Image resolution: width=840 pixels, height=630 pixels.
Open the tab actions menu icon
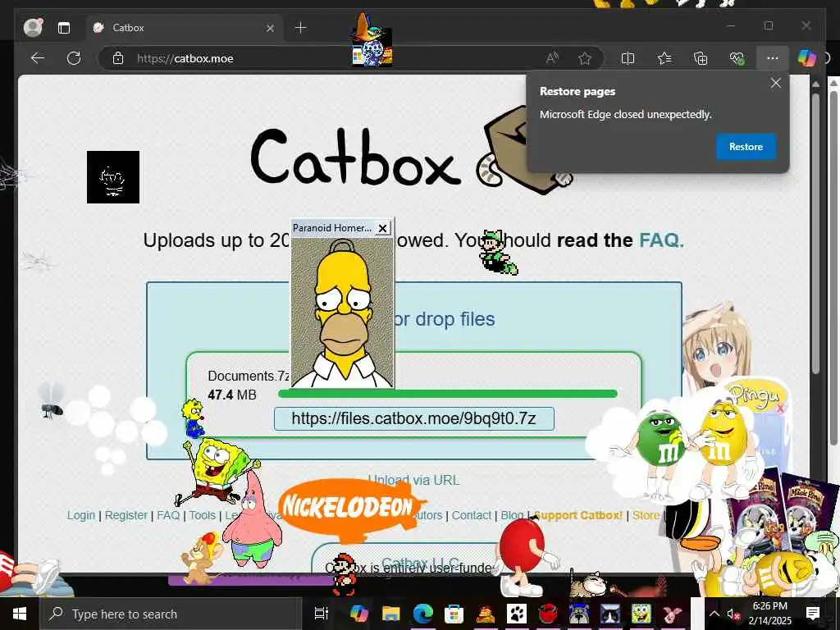click(64, 28)
